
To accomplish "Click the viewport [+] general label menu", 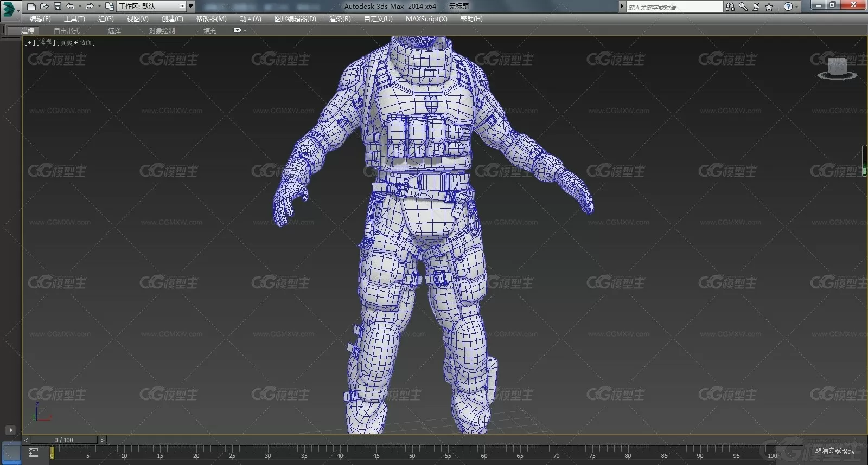I will click(29, 42).
